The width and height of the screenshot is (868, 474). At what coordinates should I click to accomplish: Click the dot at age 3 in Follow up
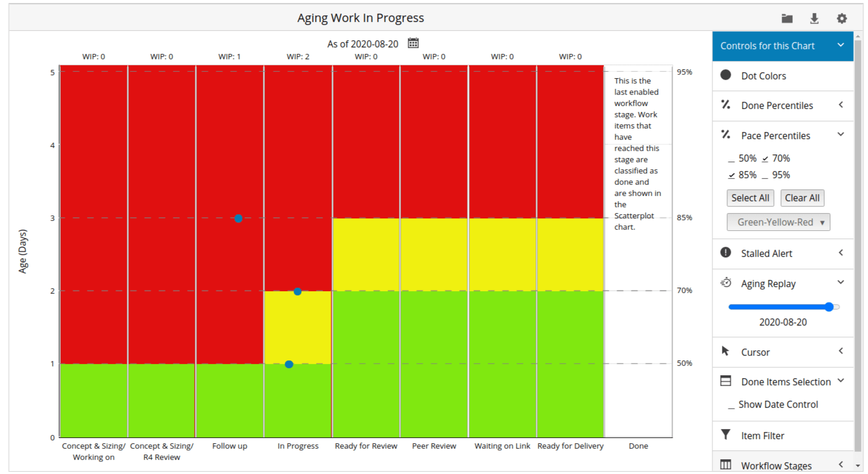[x=238, y=217]
